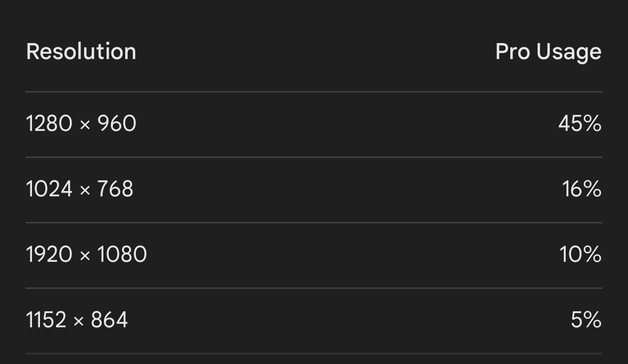Viewport: 628px width, 364px height.
Task: Click the 1280 width number
Action: coord(49,123)
